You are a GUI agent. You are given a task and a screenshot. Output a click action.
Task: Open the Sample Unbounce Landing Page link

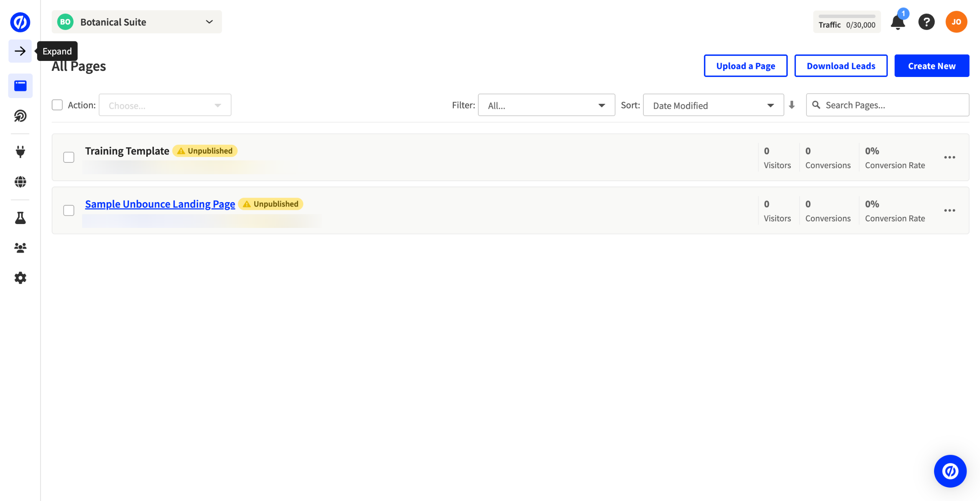[x=160, y=204]
